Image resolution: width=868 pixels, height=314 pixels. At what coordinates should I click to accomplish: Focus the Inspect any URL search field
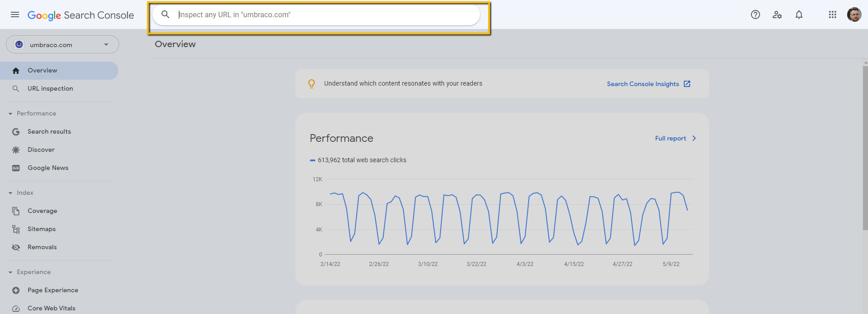[x=316, y=15]
